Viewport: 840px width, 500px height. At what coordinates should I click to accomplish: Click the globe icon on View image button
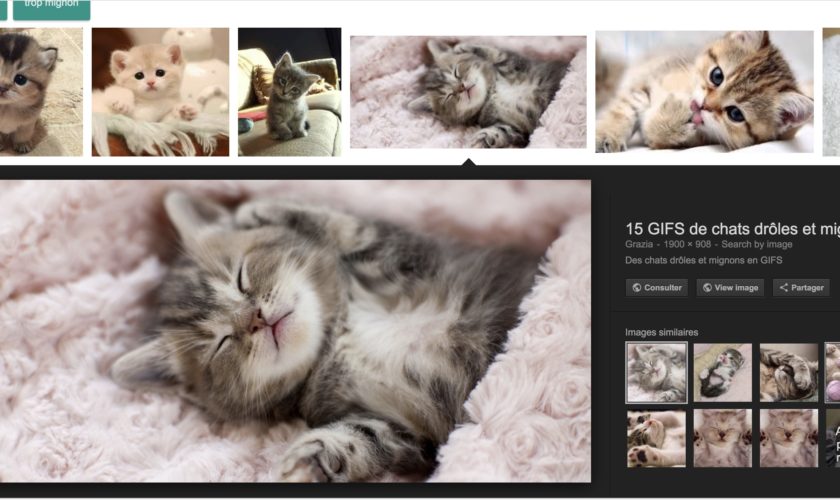pyautogui.click(x=707, y=288)
